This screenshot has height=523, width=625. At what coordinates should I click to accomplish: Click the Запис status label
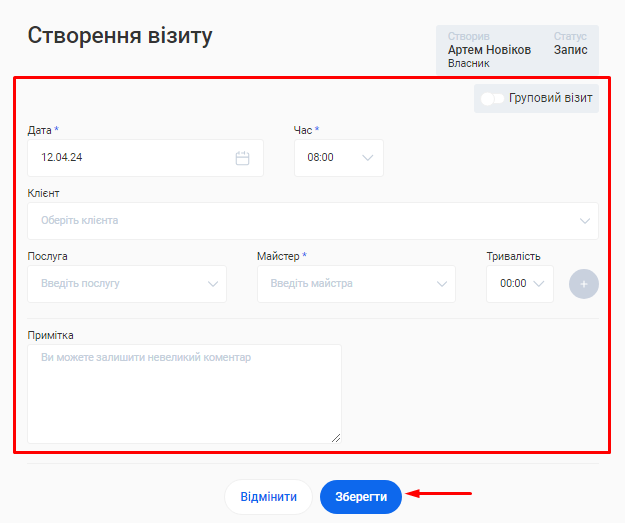point(571,50)
